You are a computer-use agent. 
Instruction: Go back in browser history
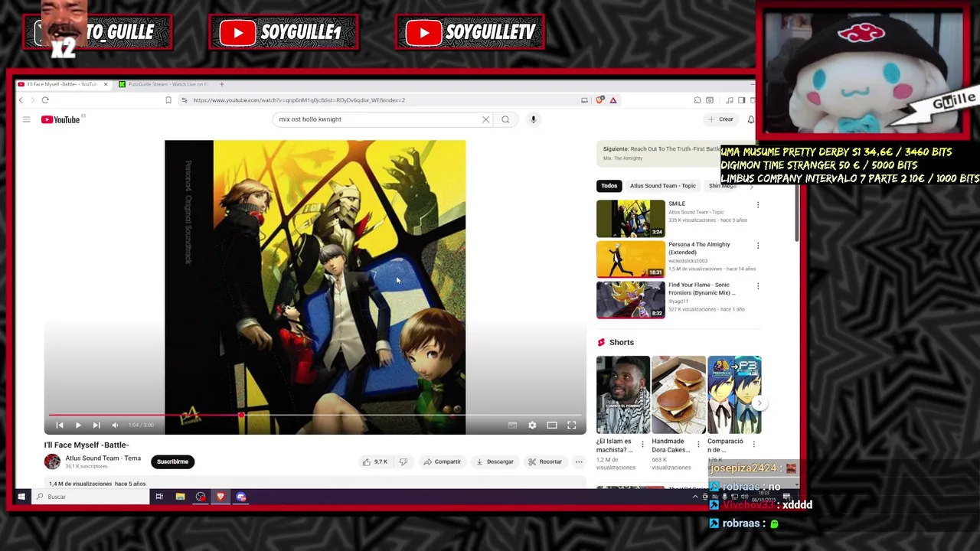click(x=21, y=100)
